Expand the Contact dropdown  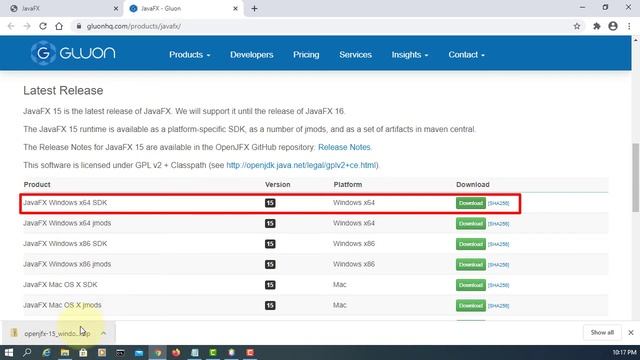[x=467, y=55]
